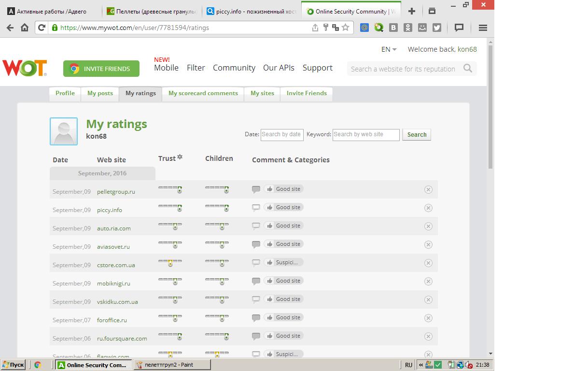Open the Support menu

(x=318, y=68)
